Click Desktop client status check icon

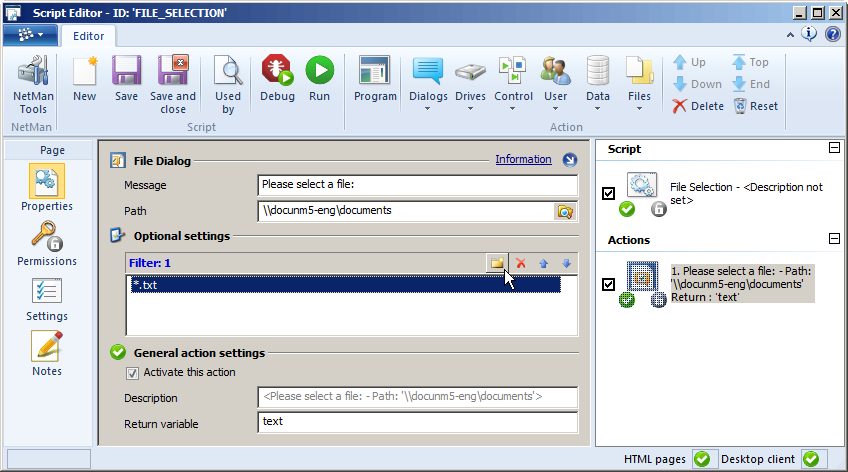(811, 459)
